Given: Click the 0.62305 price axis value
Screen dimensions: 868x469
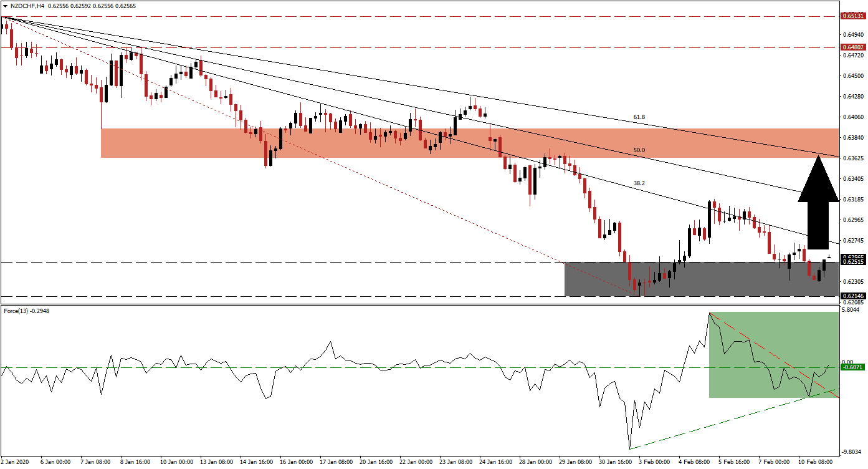Looking at the screenshot, I should (852, 281).
